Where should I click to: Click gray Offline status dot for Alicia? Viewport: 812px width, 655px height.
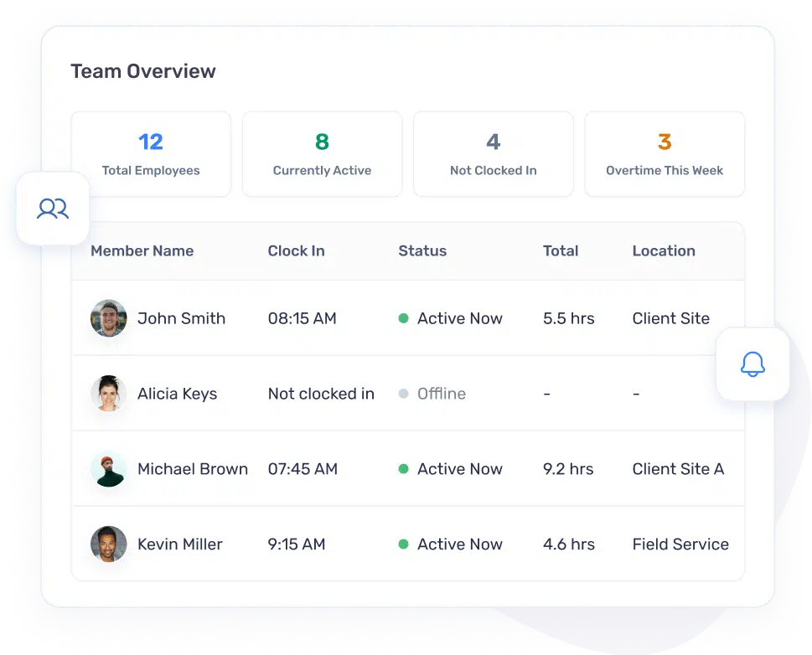click(x=403, y=394)
